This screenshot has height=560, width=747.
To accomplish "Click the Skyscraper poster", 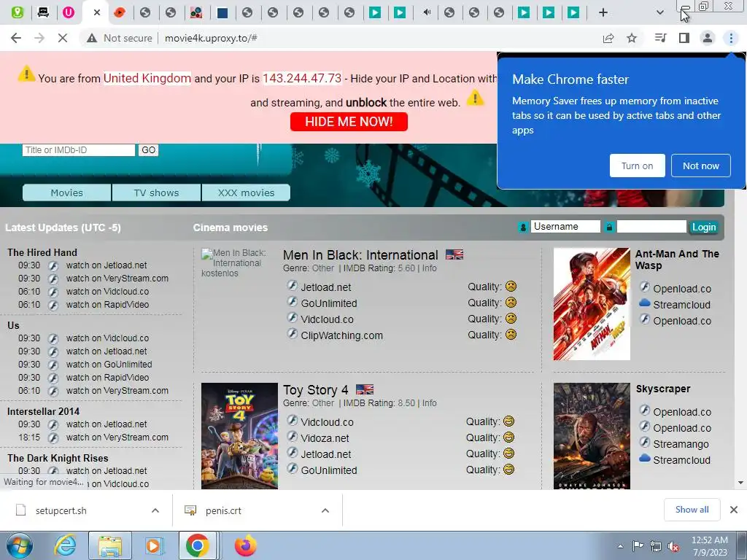I will 592,436.
